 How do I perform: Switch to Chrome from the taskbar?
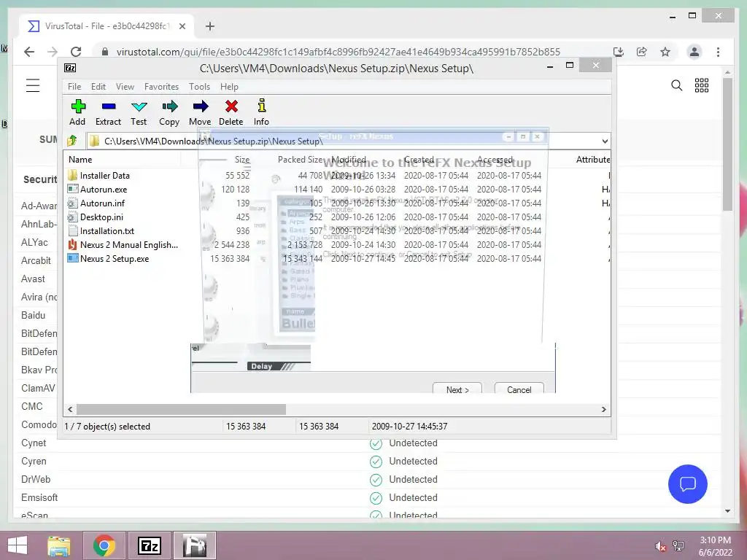click(104, 545)
